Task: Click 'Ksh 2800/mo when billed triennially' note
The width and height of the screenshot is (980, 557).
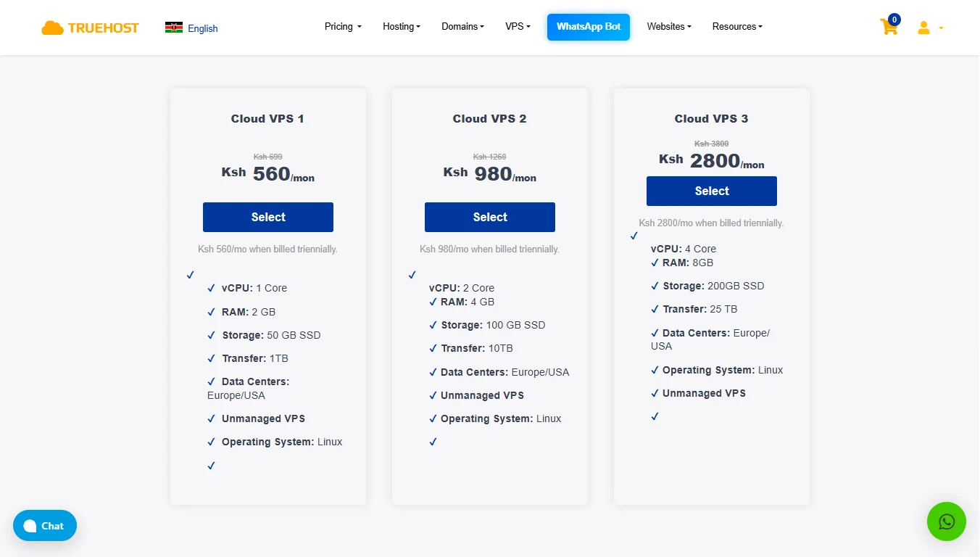Action: [711, 223]
